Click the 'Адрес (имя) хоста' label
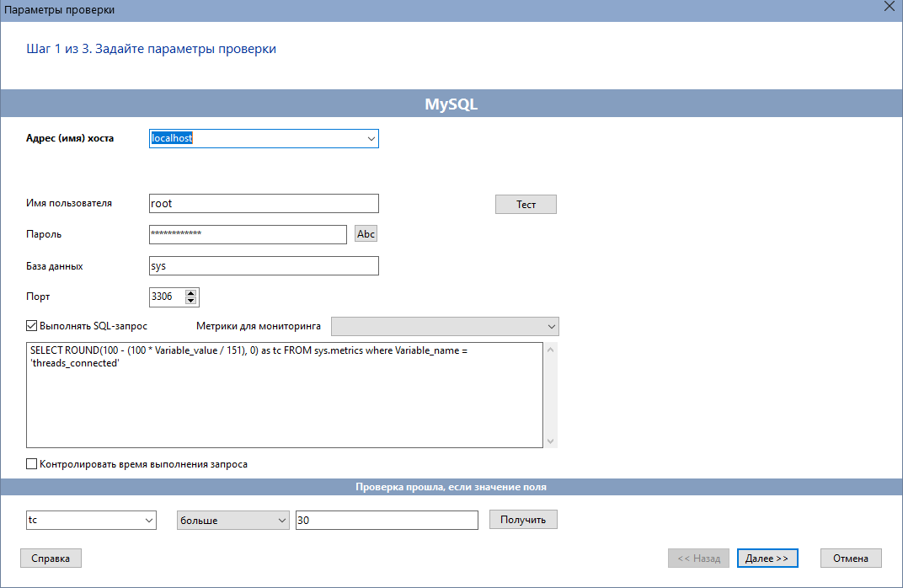The width and height of the screenshot is (903, 588). [x=70, y=138]
